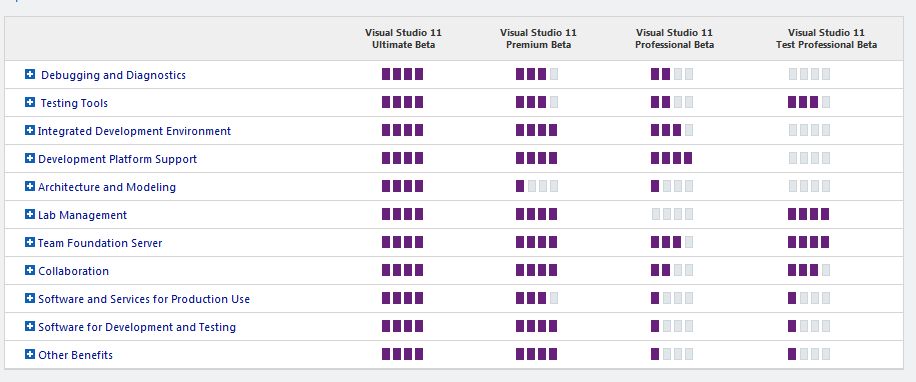Click Test Professional bars for Integrated Development Environment
The width and height of the screenshot is (916, 382).
809,130
